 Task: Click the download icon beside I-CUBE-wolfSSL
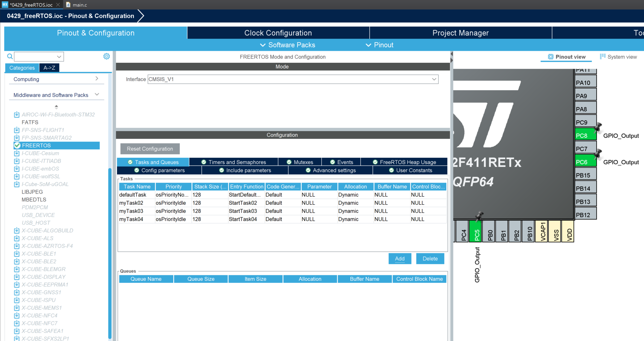(x=17, y=176)
